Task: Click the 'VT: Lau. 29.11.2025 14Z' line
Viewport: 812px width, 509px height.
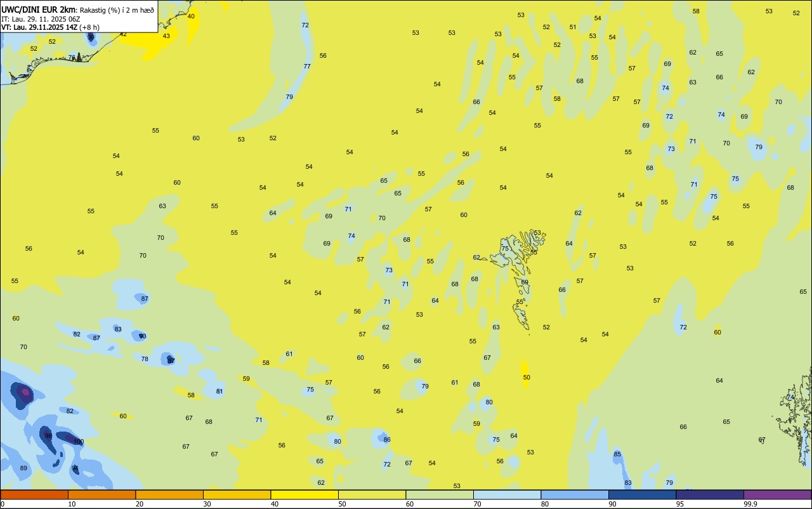Action: tap(39, 27)
